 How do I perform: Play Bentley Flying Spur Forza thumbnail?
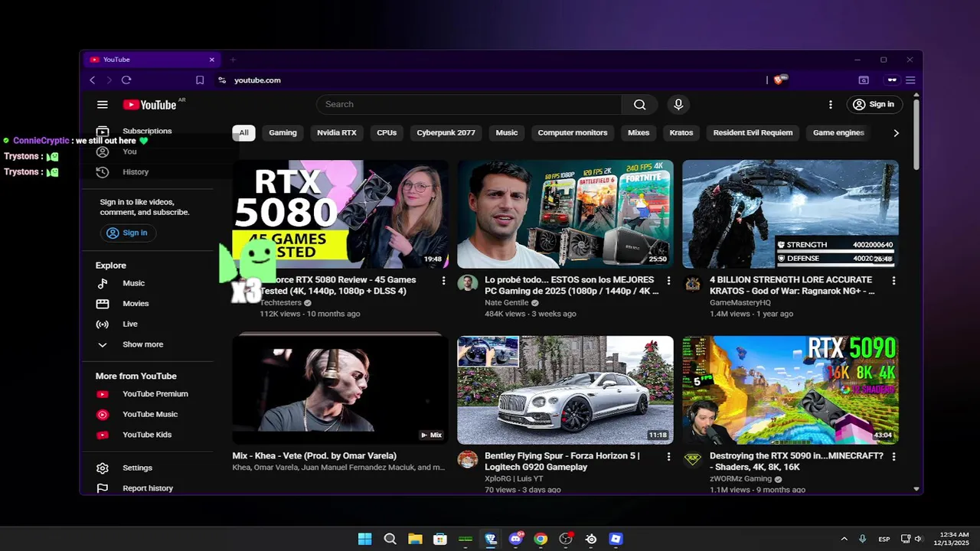[x=565, y=390]
